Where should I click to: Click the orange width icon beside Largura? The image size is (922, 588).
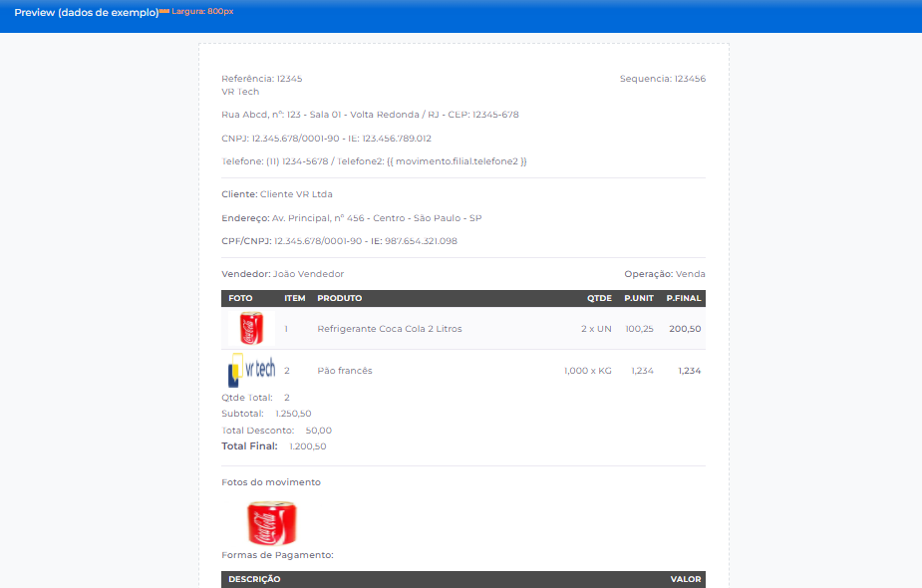[164, 11]
